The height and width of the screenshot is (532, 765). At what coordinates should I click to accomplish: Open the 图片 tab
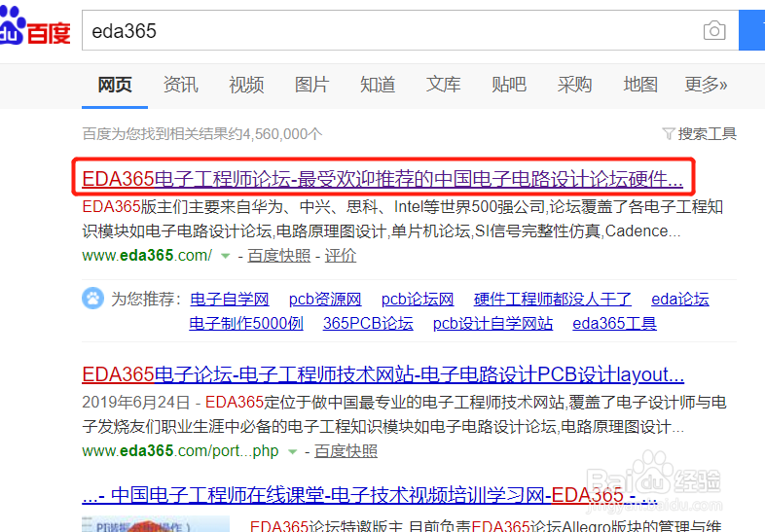click(x=311, y=85)
